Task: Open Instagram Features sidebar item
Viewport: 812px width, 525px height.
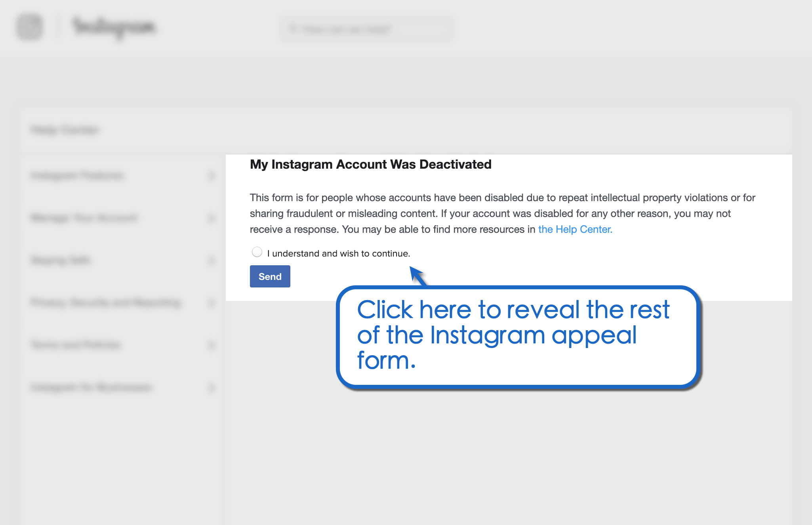Action: click(x=77, y=175)
